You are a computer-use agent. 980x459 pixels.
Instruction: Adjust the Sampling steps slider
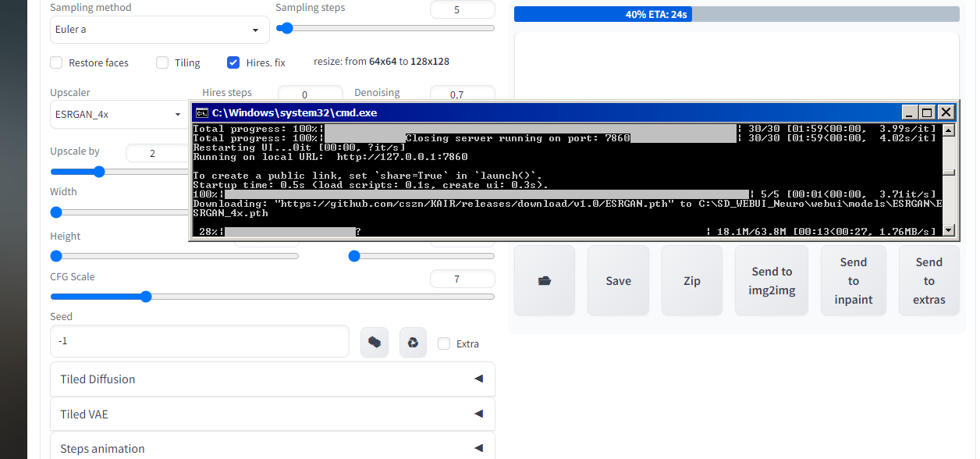click(385, 28)
